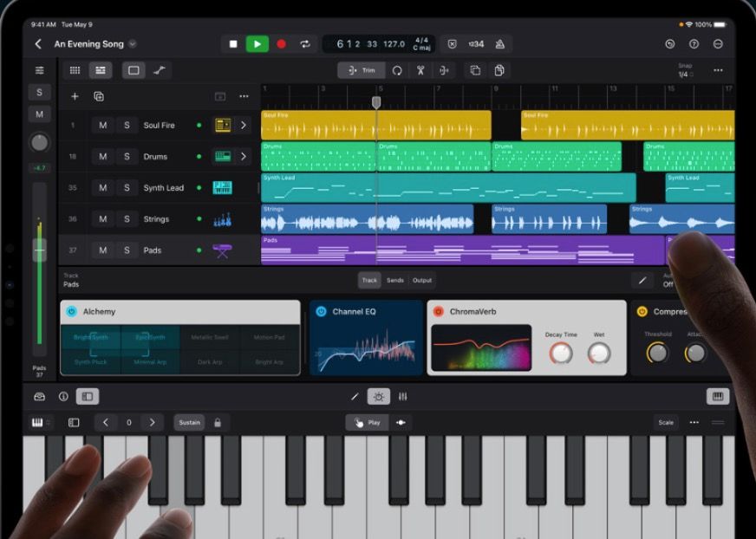This screenshot has height=539, width=756.
Task: Add a new track with plus icon
Action: click(x=75, y=96)
